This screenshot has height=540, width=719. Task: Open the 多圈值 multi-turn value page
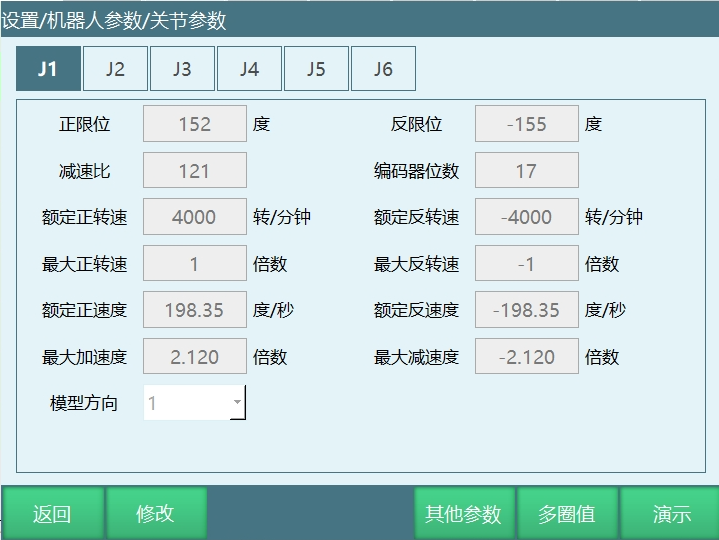click(x=567, y=514)
